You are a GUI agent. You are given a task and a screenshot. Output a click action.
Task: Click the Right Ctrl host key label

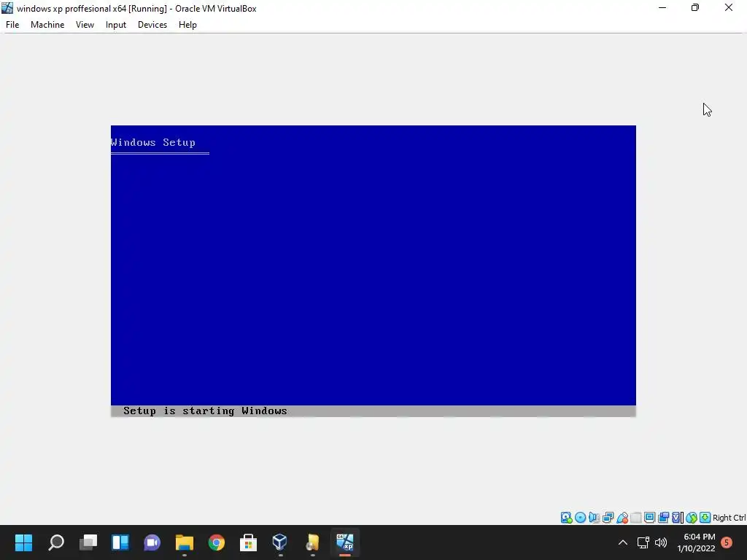(x=729, y=518)
